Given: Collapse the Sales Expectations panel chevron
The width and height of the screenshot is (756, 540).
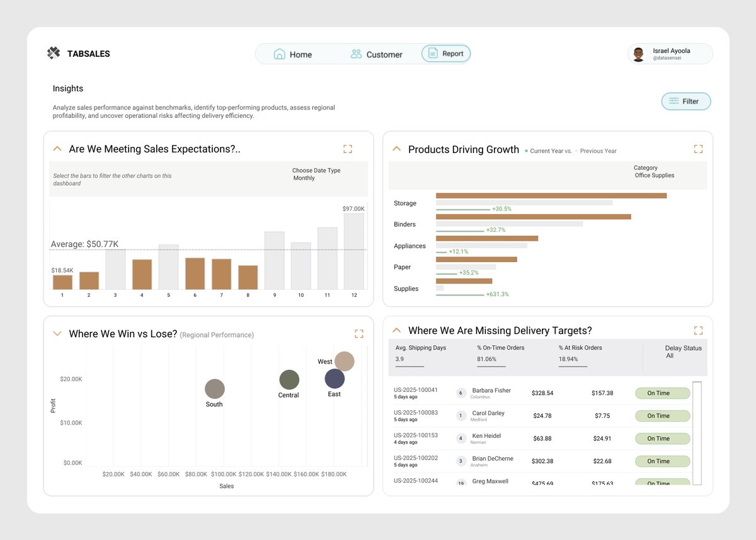Looking at the screenshot, I should 57,149.
